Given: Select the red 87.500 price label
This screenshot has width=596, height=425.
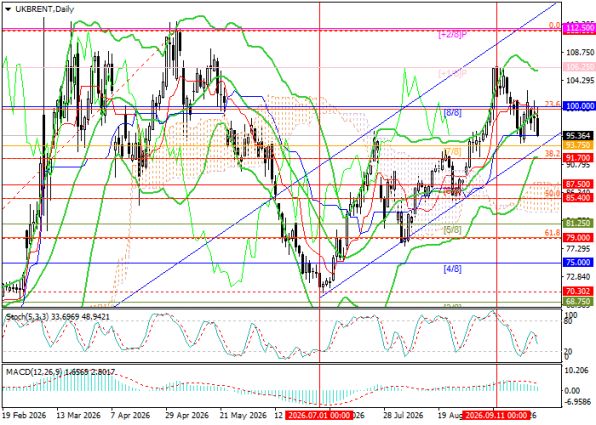Looking at the screenshot, I should [x=579, y=184].
